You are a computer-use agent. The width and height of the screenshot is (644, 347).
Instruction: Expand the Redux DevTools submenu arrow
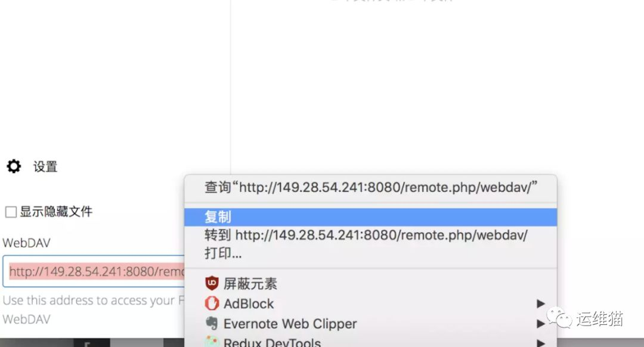[x=541, y=343]
